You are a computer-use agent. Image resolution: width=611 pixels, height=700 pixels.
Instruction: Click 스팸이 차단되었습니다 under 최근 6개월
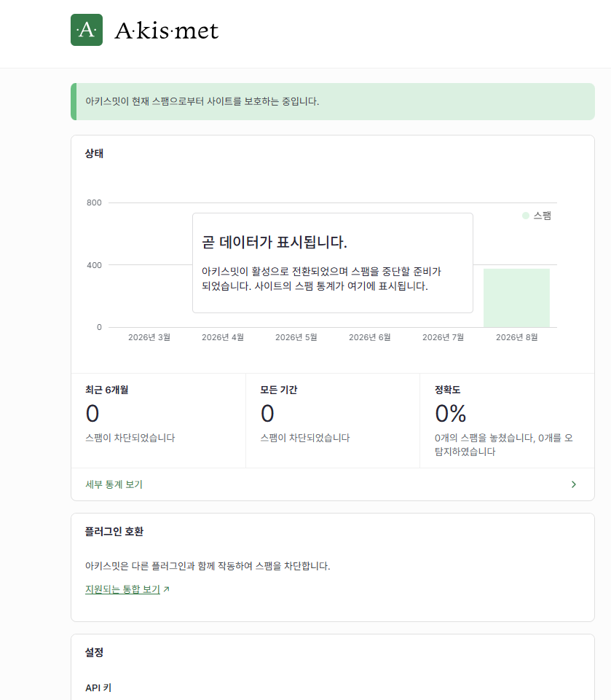(x=130, y=438)
